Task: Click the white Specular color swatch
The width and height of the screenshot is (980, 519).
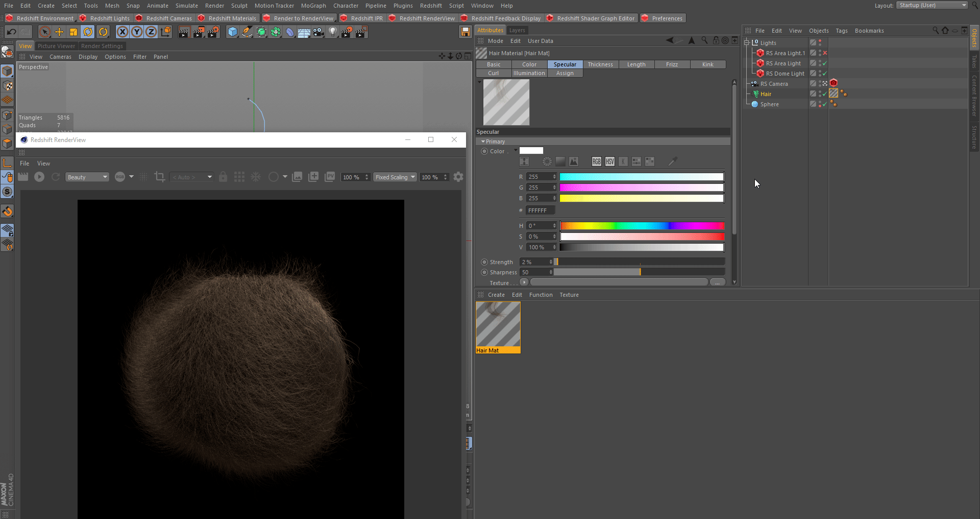Action: point(531,151)
